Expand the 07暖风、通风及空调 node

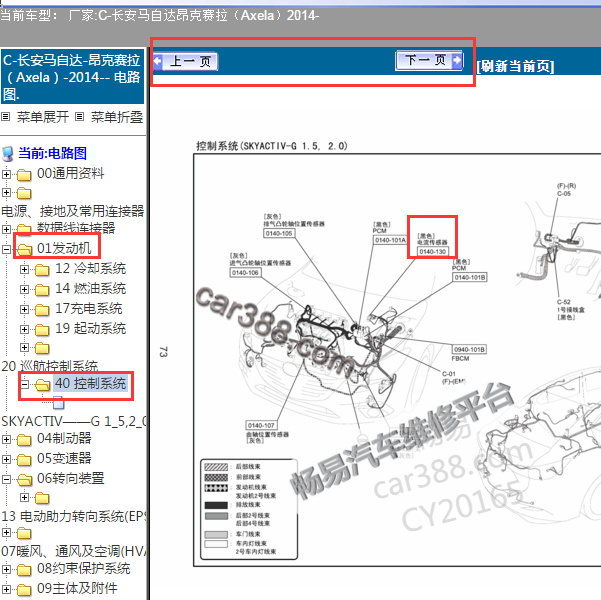click(6, 532)
